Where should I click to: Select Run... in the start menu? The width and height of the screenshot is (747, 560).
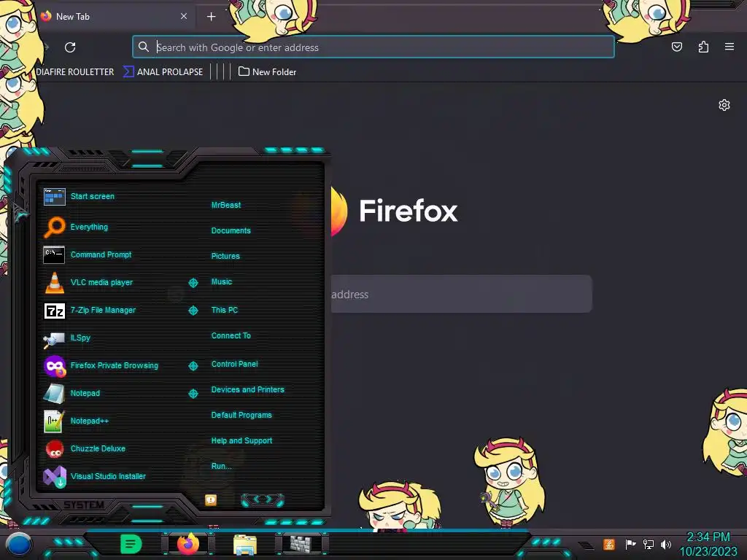pyautogui.click(x=221, y=466)
